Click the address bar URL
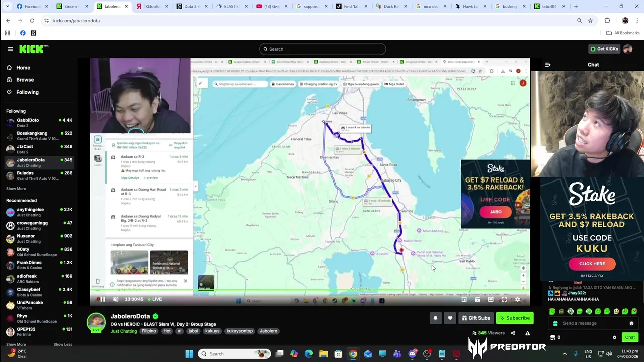 click(76, 21)
